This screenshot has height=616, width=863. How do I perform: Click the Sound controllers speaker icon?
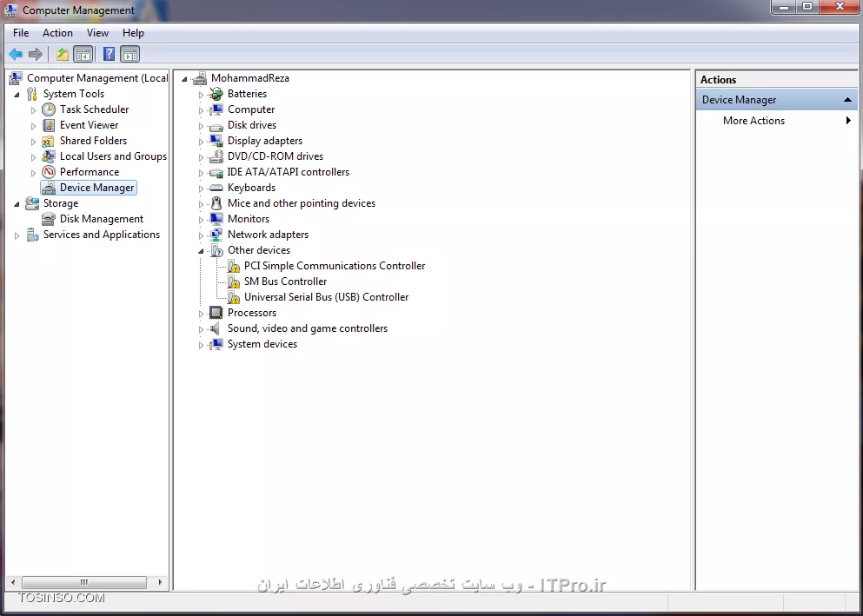pyautogui.click(x=216, y=328)
